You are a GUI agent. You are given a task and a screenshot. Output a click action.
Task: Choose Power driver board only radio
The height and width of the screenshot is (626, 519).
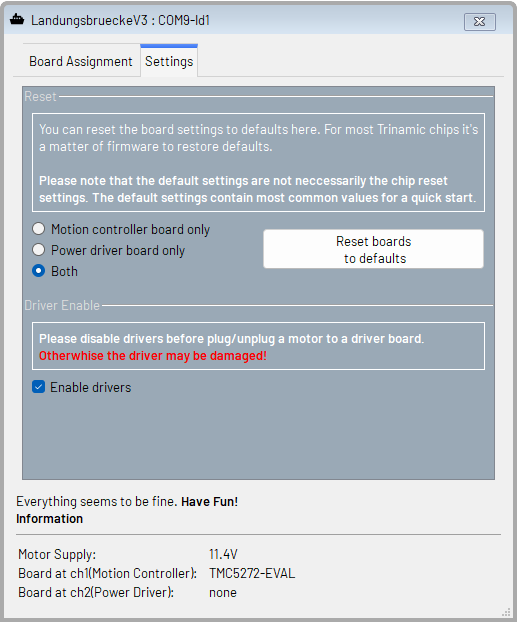pos(38,250)
